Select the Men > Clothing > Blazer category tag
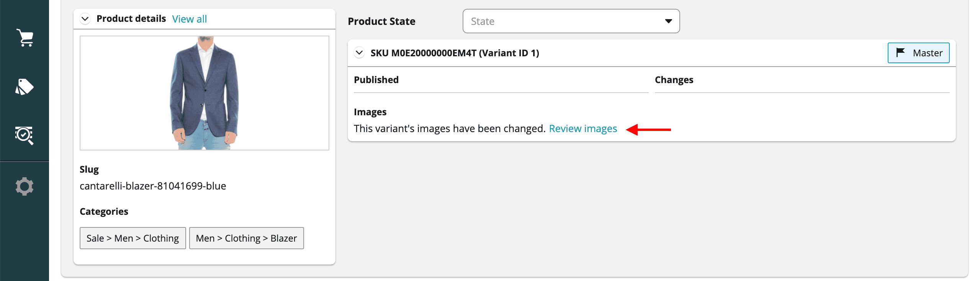The height and width of the screenshot is (281, 980). pos(246,238)
